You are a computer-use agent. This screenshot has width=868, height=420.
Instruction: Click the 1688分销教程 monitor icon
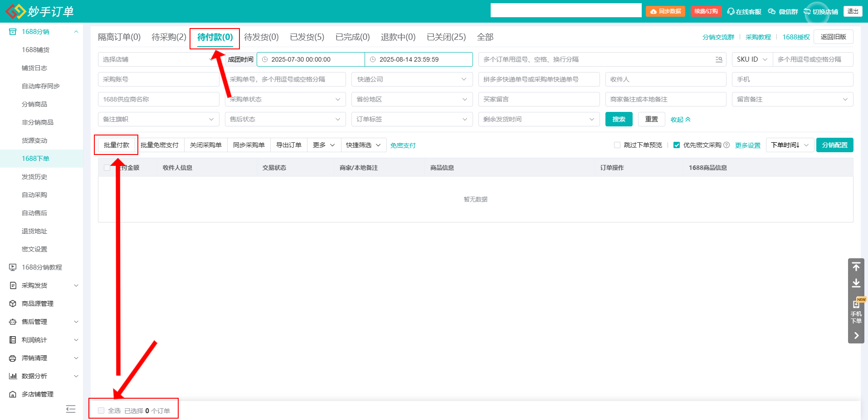13,267
